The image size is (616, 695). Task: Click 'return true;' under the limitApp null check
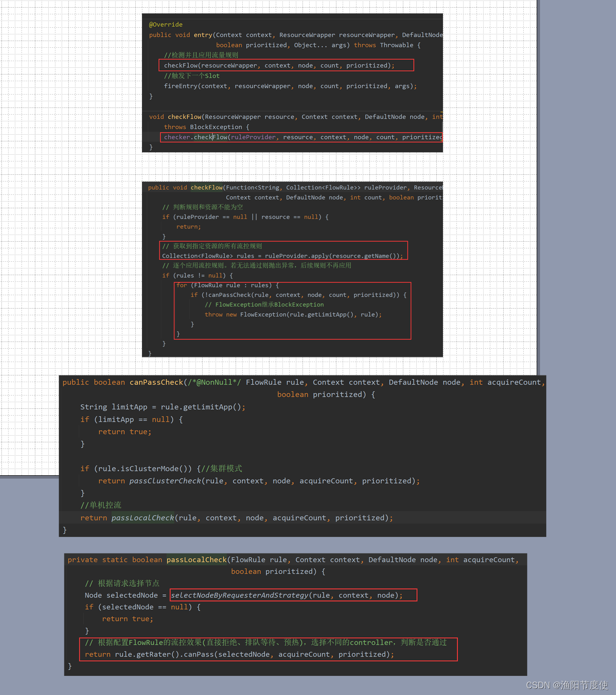pos(125,431)
